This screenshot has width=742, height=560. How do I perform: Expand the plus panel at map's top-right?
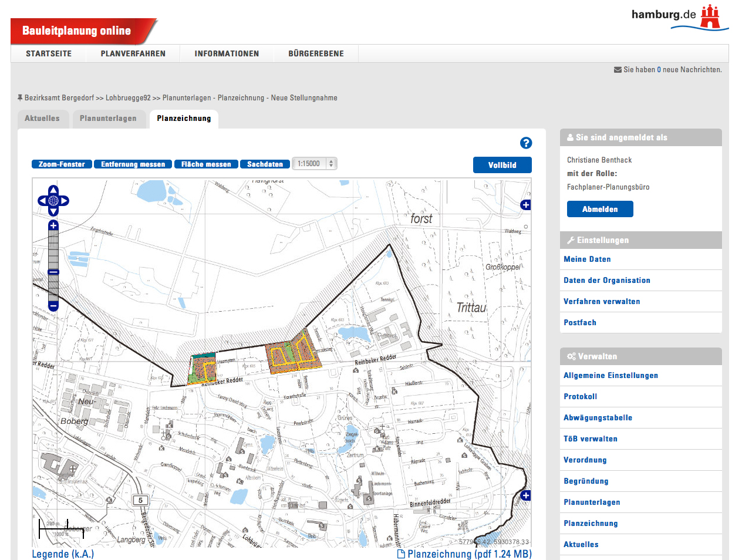[525, 205]
